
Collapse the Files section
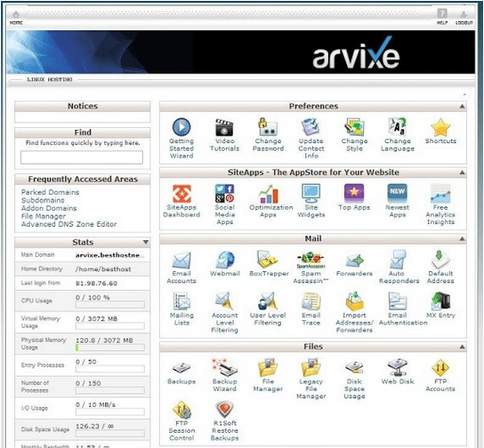[x=462, y=347]
